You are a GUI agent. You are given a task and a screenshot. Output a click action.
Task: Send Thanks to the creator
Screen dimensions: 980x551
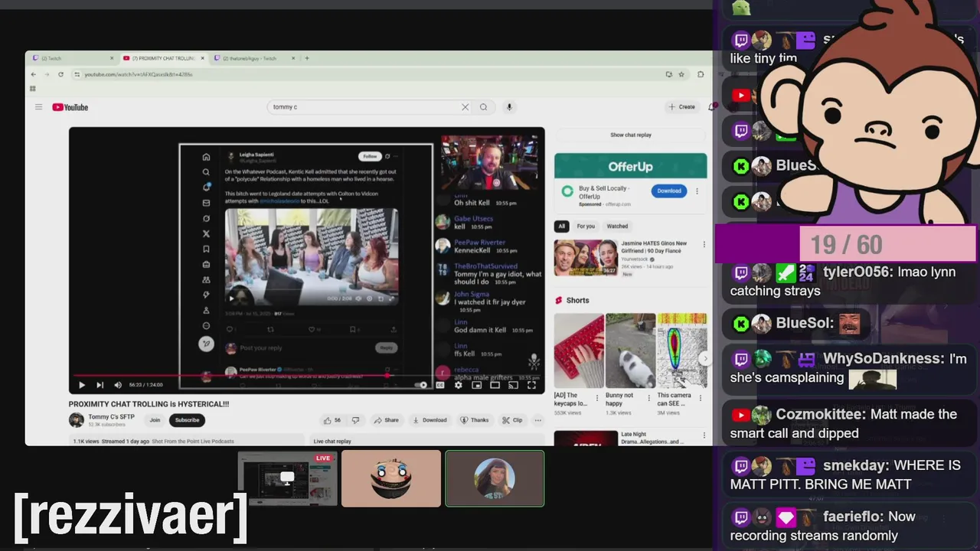pos(475,420)
